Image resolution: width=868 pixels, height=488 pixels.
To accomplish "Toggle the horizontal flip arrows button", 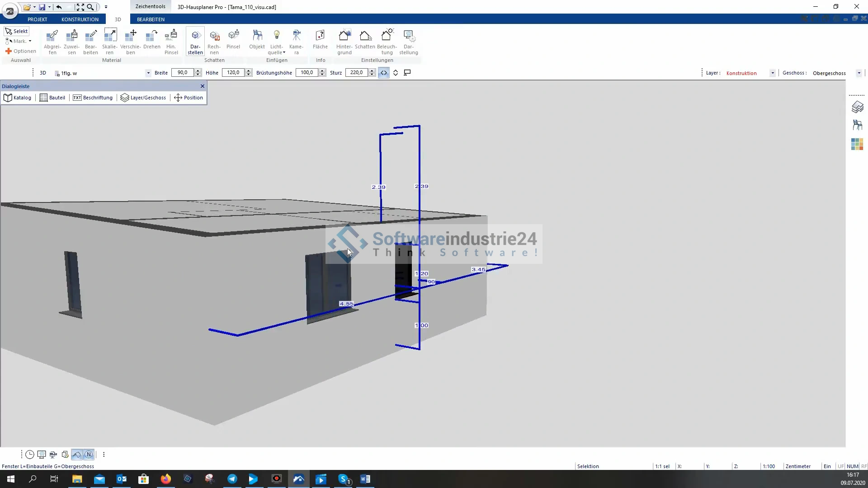I will coord(383,73).
